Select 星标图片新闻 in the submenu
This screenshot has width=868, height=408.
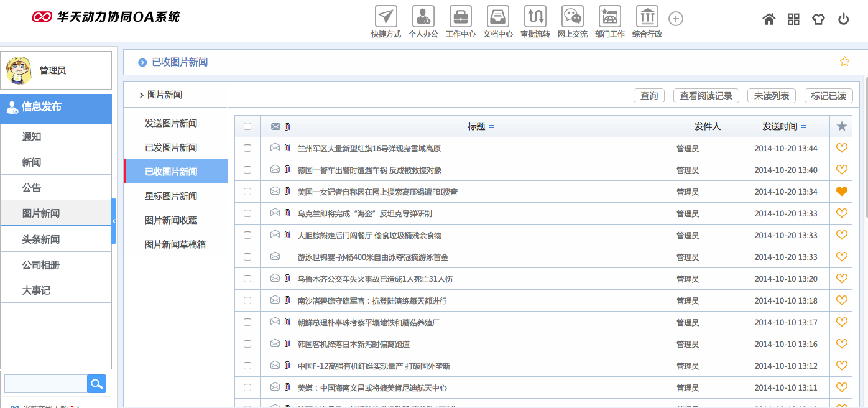coord(171,196)
